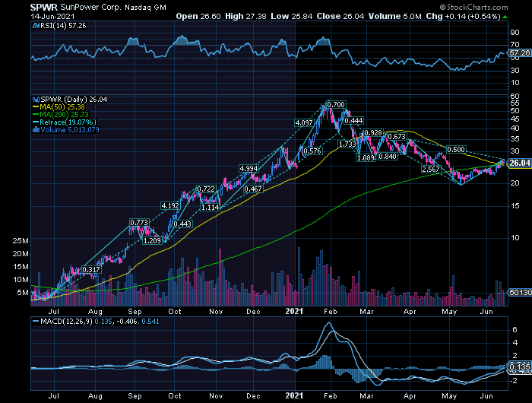532x403 pixels.
Task: Click the volume bars icon in the legend
Action: pyautogui.click(x=36, y=130)
